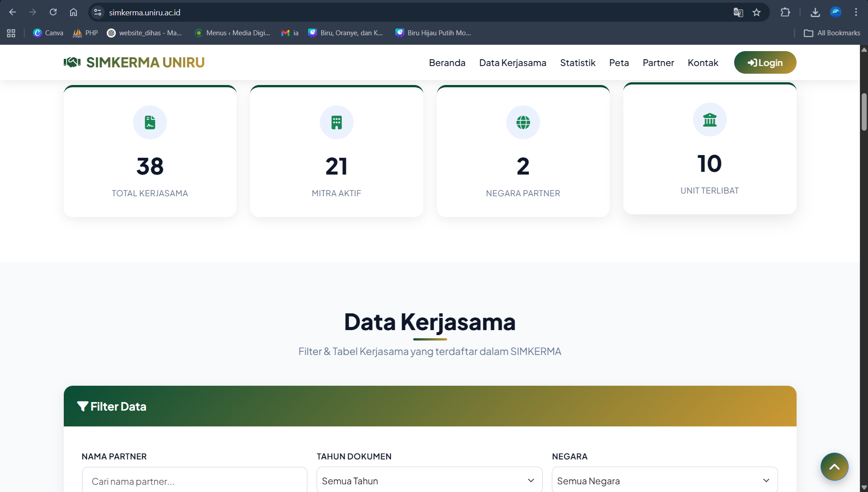The height and width of the screenshot is (492, 868).
Task: Click the 10 unit terlibat number
Action: (710, 164)
